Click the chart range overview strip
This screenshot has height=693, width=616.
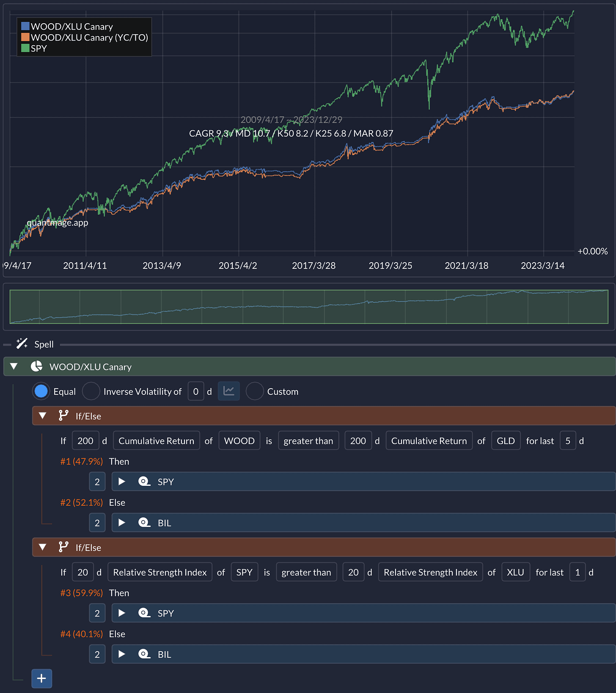(309, 307)
